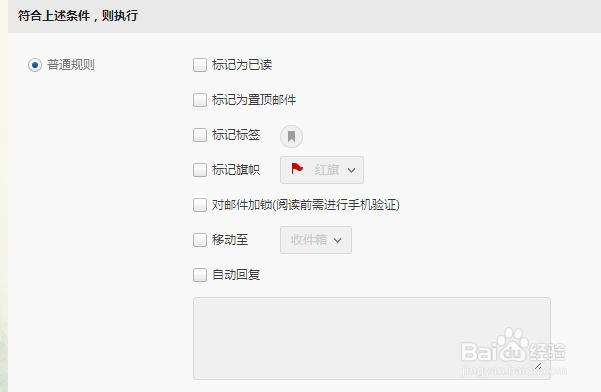Enable 标记为已读 checkbox
Image resolution: width=601 pixels, height=392 pixels.
coord(200,65)
